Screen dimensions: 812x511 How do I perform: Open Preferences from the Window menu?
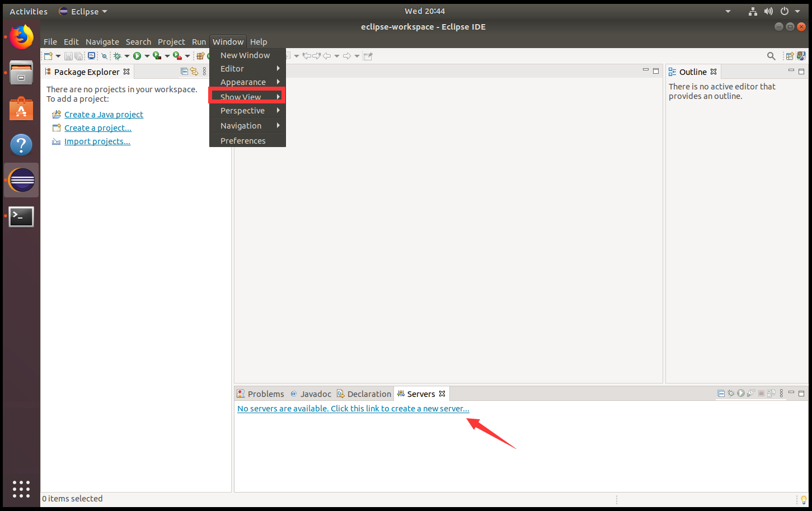[x=247, y=141]
